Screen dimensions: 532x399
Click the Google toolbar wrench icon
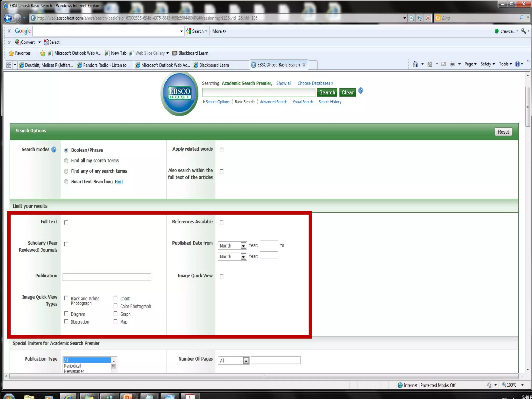(x=523, y=31)
